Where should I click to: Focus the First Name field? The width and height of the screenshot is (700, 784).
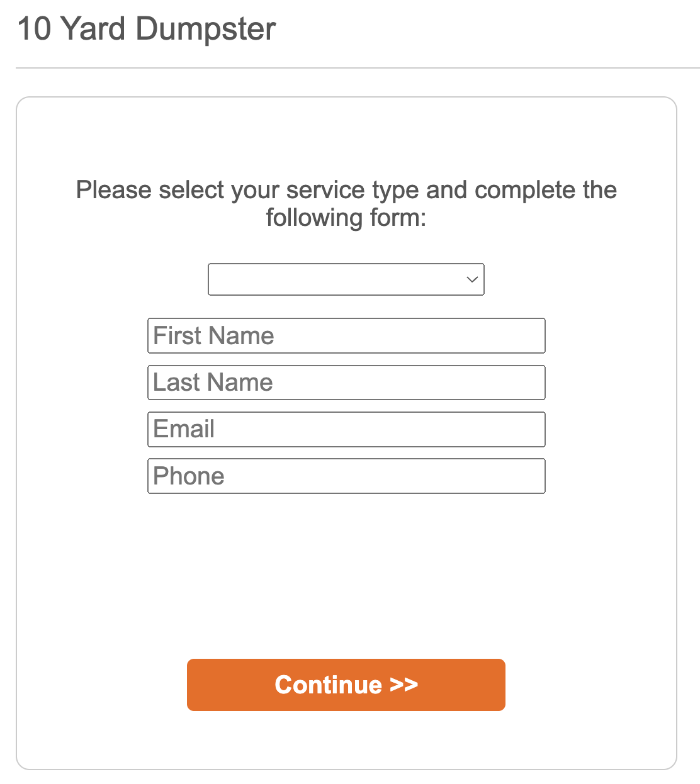346,336
